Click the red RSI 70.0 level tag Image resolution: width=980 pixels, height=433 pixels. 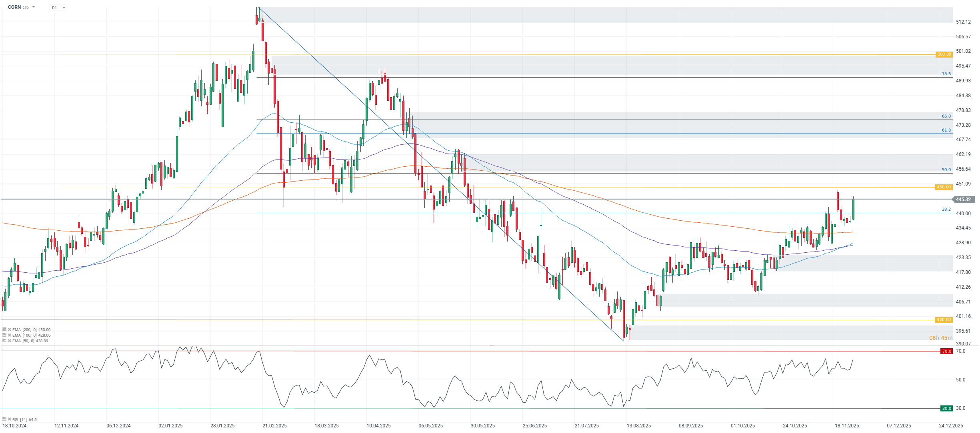tap(946, 351)
